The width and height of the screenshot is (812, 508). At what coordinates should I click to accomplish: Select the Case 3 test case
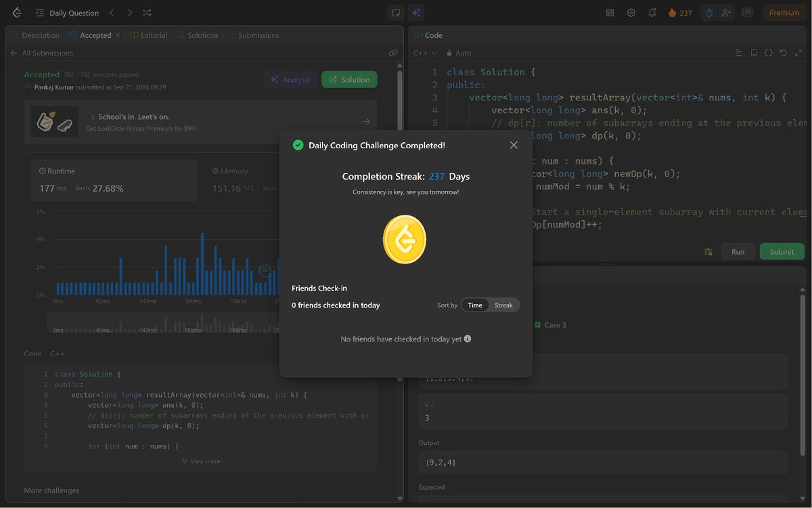click(550, 325)
